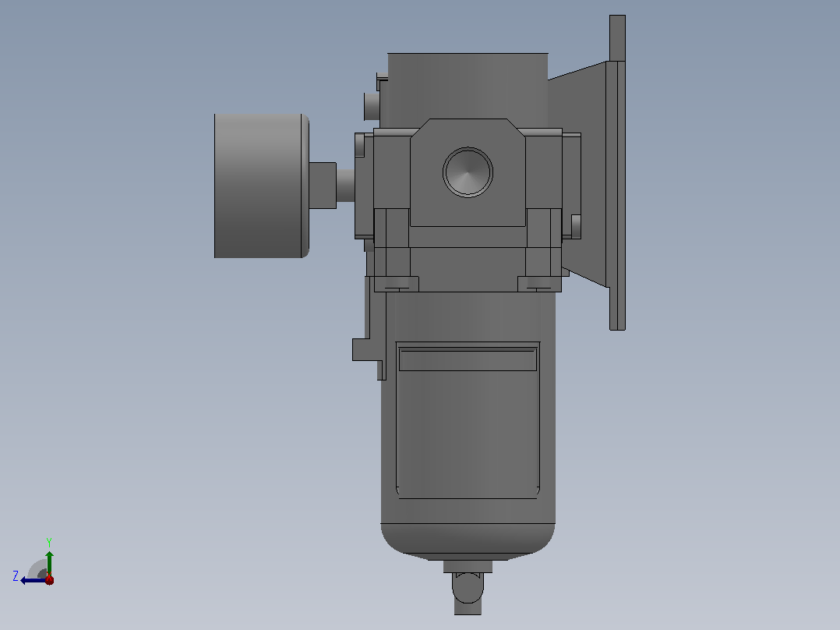Viewport: 840px width, 630px height.
Task: Select the vertical mounting bracket plate
Action: point(617,172)
